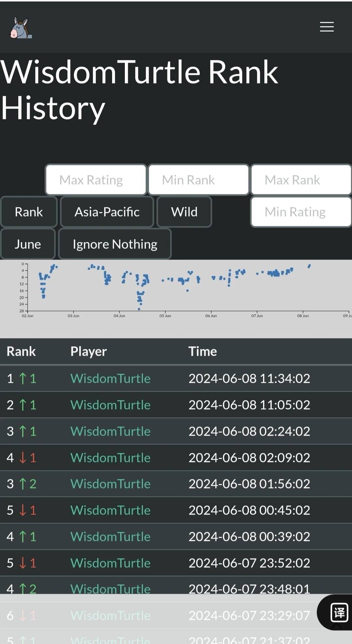Click WisdomTurtle link in 02:09:02 row

tap(110, 458)
